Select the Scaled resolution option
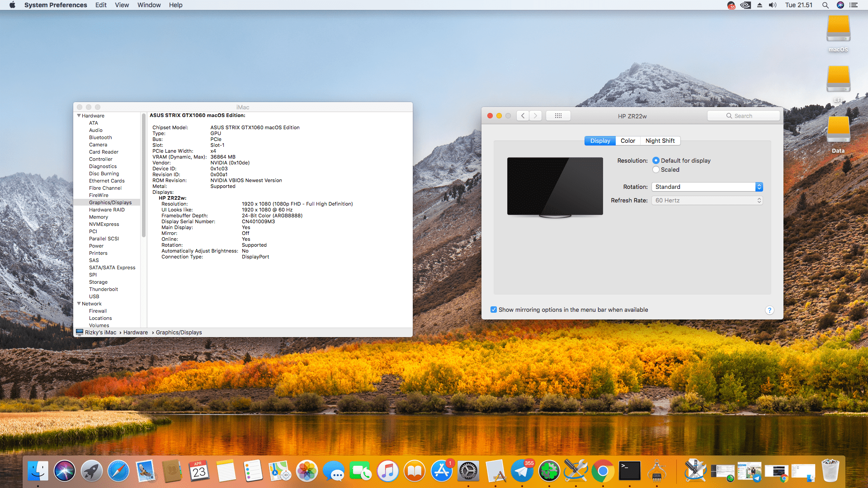The height and width of the screenshot is (488, 868). point(656,170)
